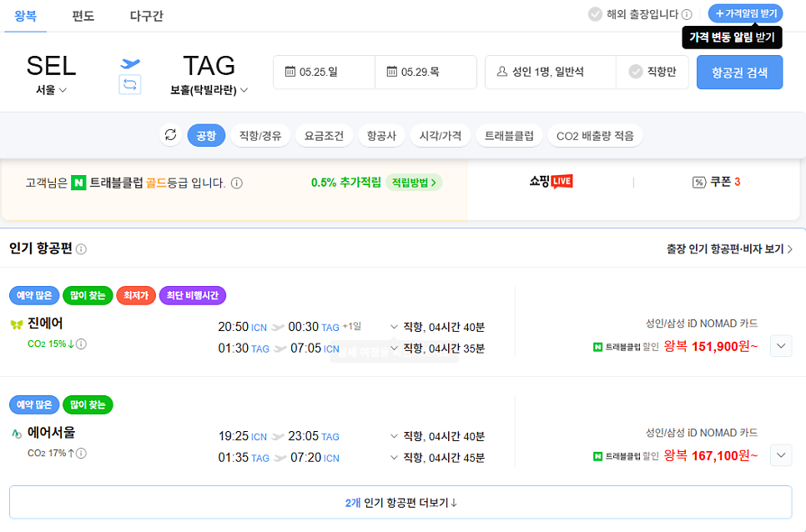The height and width of the screenshot is (532, 806).
Task: Click the N logo in travel club banner
Action: coord(78,183)
